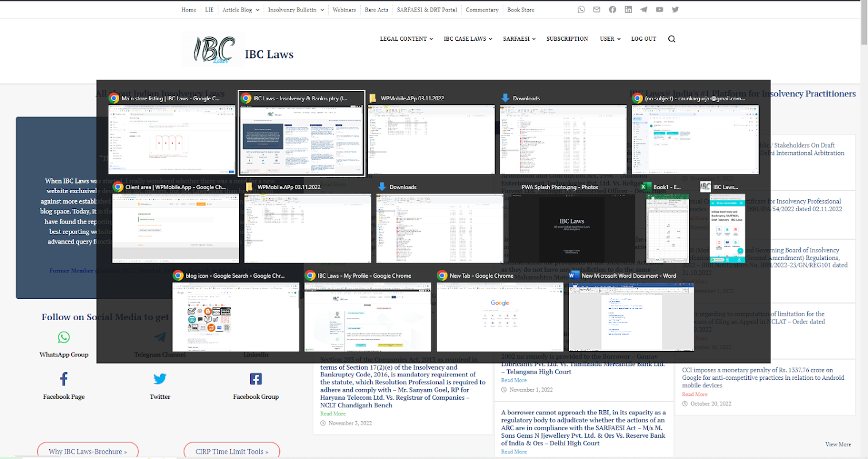Click the LOG OUT link
The width and height of the screenshot is (868, 459).
644,39
